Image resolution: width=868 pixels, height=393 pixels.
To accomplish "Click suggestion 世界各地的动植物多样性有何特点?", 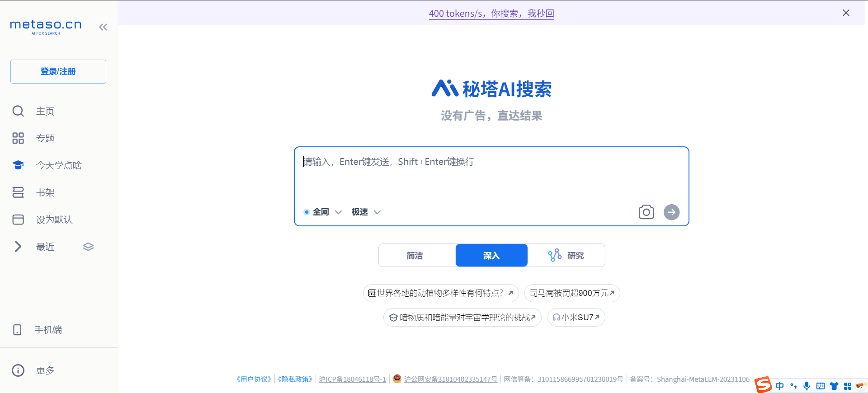I will pyautogui.click(x=441, y=293).
